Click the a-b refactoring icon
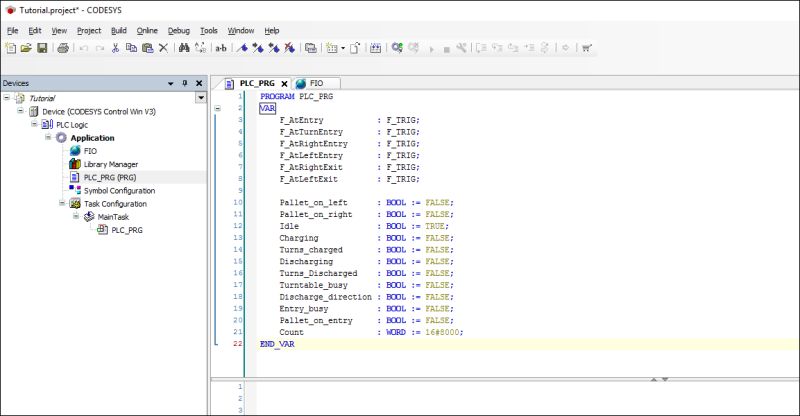Image resolution: width=800 pixels, height=416 pixels. coord(221,48)
